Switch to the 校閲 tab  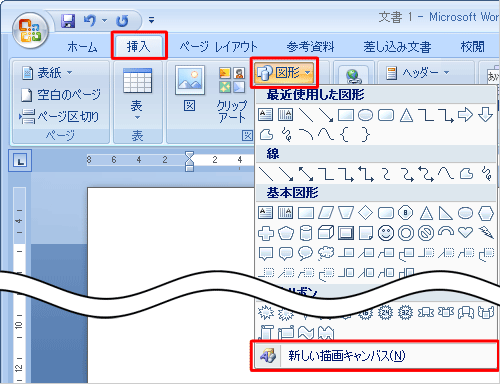(472, 47)
